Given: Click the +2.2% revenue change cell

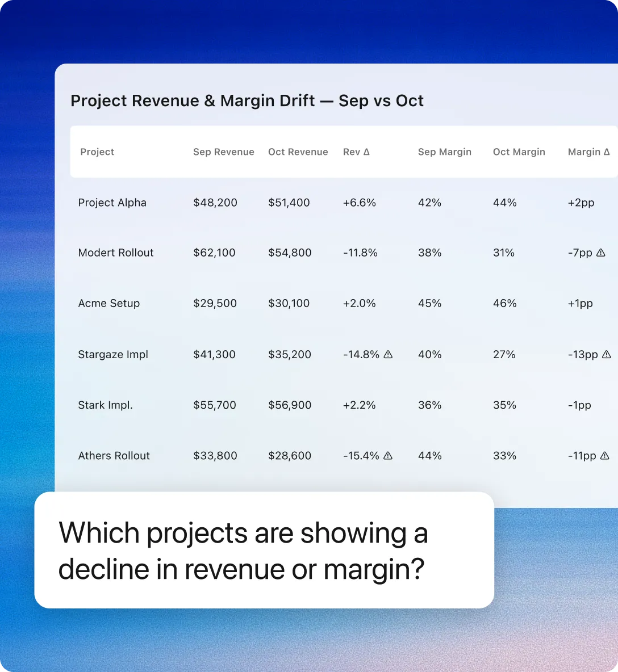Looking at the screenshot, I should 360,405.
